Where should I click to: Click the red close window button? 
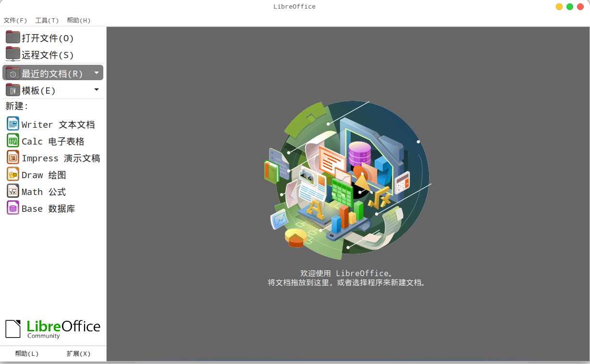point(580,7)
